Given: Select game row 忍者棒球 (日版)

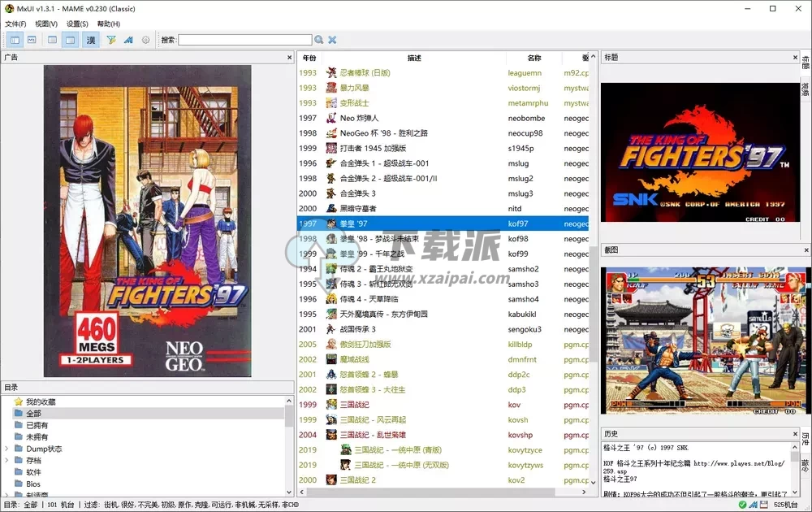Looking at the screenshot, I should click(443, 73).
